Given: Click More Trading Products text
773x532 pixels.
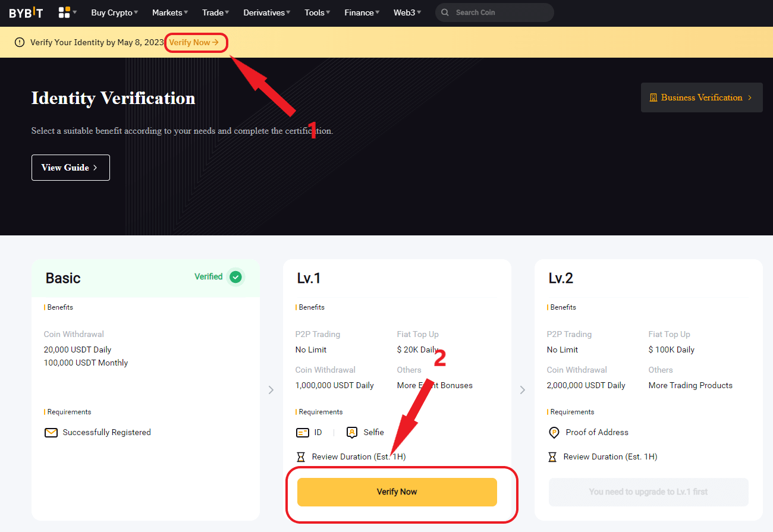Looking at the screenshot, I should coord(690,386).
